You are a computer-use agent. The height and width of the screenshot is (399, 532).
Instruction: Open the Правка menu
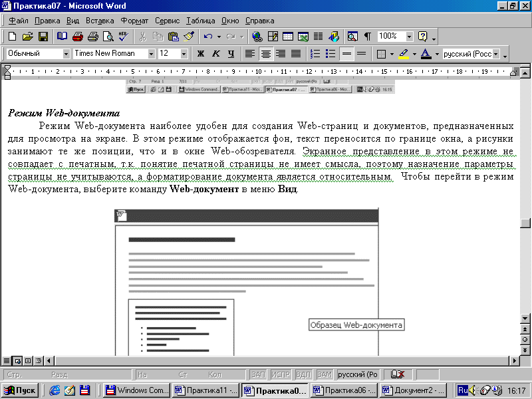[47, 21]
